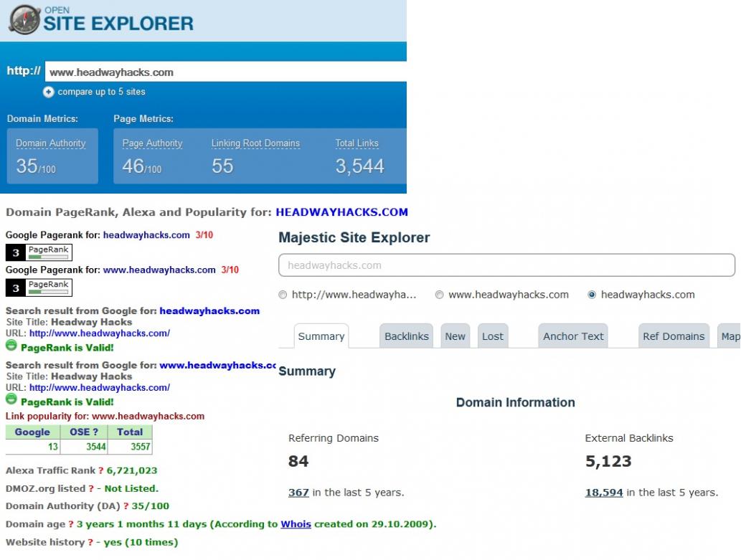Click the Open Site Explorer compass logo
Screen dimensions: 741x560
click(24, 19)
